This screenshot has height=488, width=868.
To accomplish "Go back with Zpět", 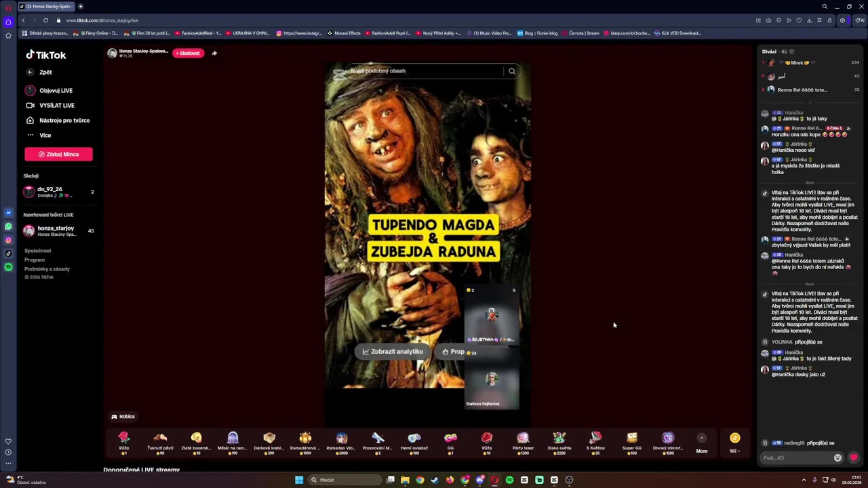I will point(39,72).
